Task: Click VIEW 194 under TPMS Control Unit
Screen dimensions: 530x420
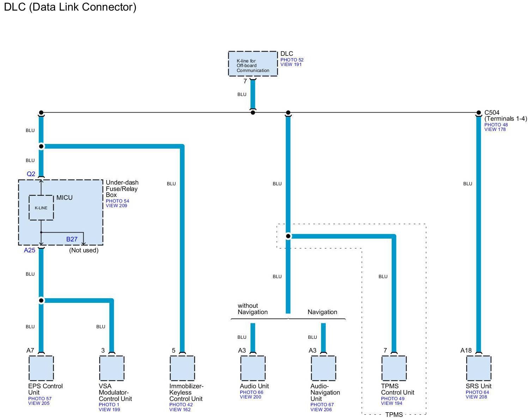Action: point(392,403)
